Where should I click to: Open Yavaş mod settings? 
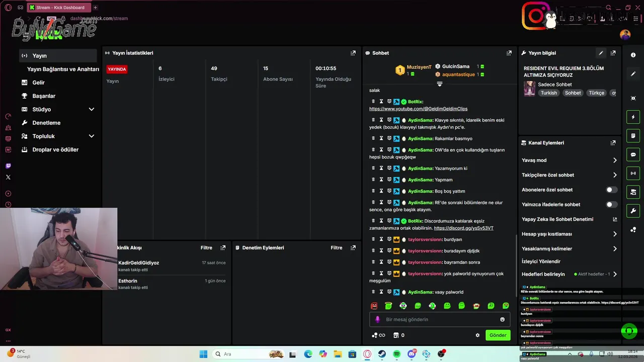click(x=569, y=160)
